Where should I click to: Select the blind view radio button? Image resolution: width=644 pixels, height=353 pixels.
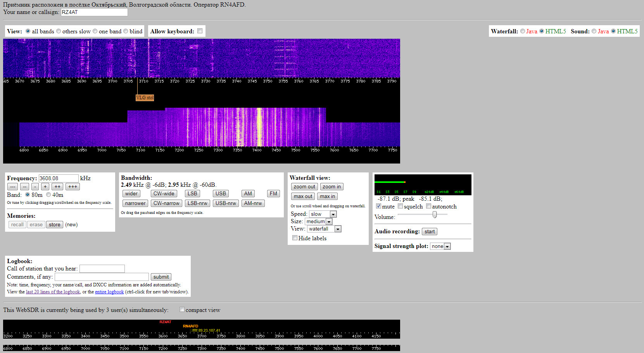pos(126,31)
